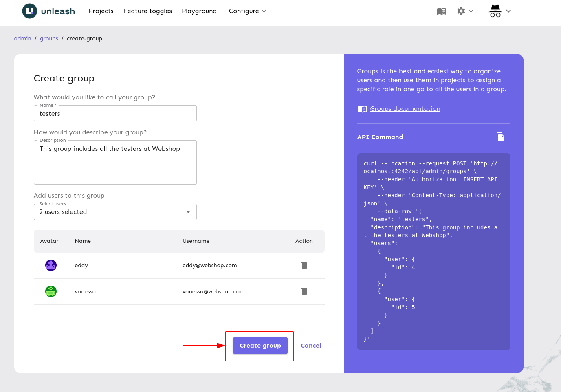Image resolution: width=561 pixels, height=392 pixels.
Task: Open the documentation book icon in header
Action: point(441,11)
